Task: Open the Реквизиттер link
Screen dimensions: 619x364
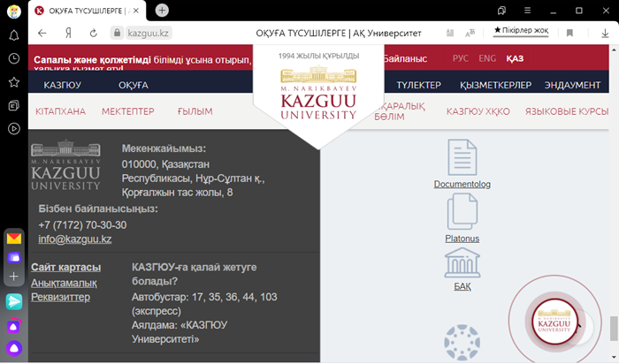Action: [61, 297]
